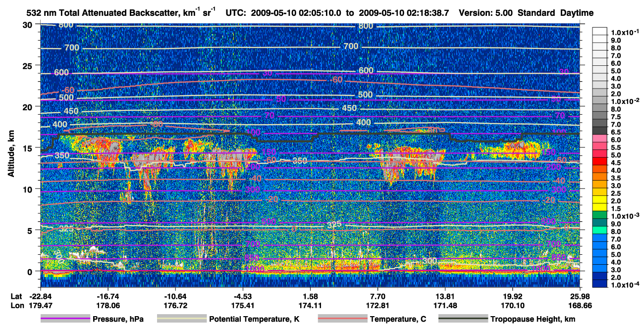Click the 'Lat' row label

(x=16, y=296)
